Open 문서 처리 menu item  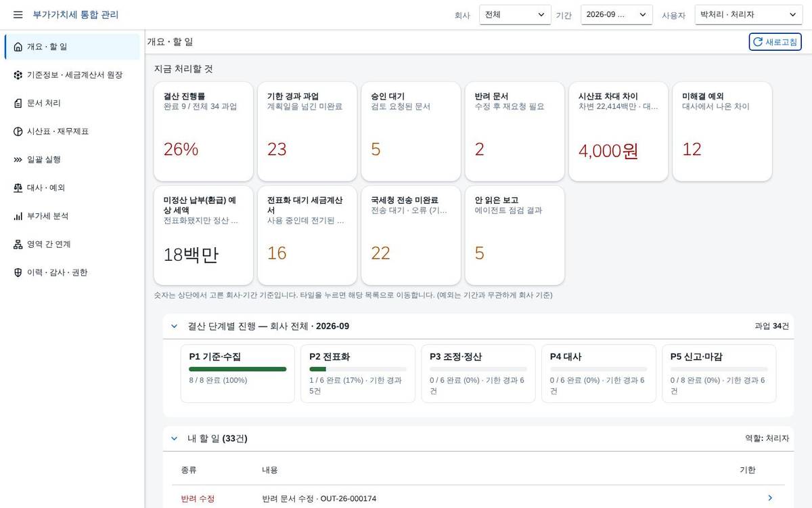click(x=72, y=103)
